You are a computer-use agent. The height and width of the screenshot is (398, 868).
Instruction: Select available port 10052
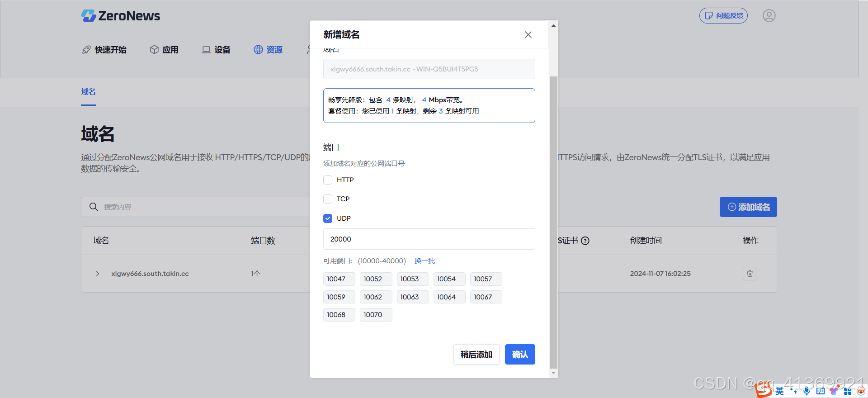click(376, 279)
